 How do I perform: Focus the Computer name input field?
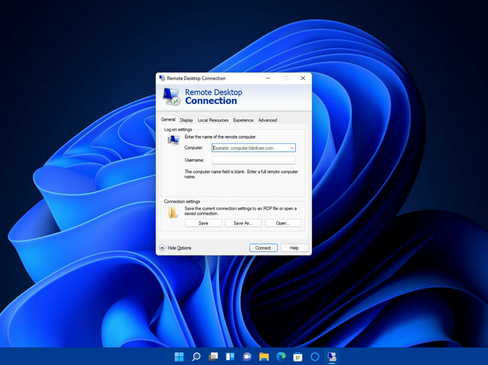click(253, 148)
